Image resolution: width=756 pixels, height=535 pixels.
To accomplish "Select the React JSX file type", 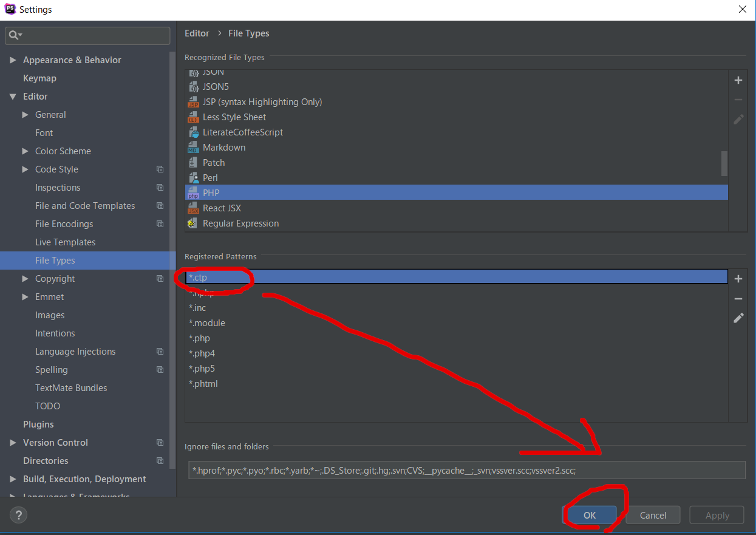I will pyautogui.click(x=222, y=208).
